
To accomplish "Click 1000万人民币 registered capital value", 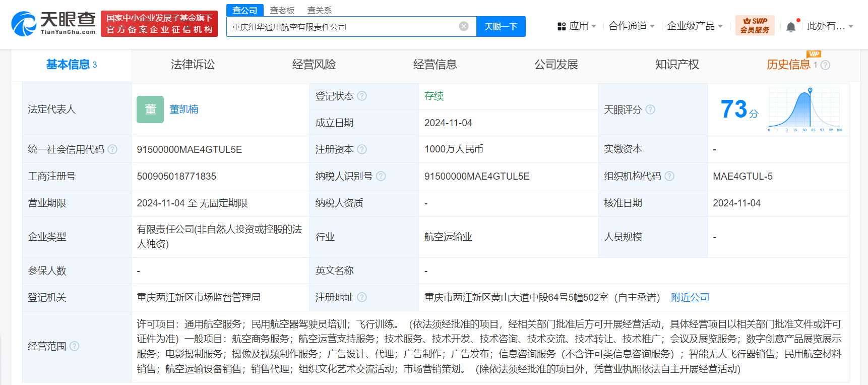I will tap(454, 149).
